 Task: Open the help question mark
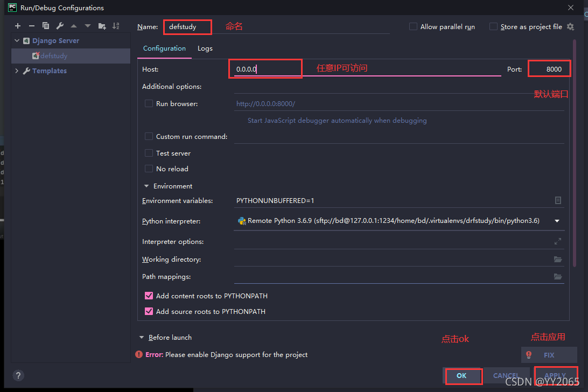[18, 375]
